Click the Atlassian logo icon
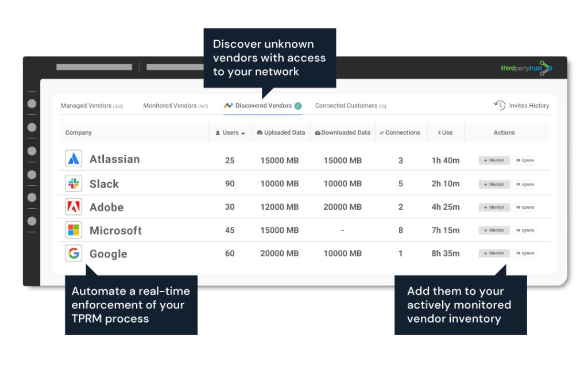This screenshot has height=365, width=588. 73,159
